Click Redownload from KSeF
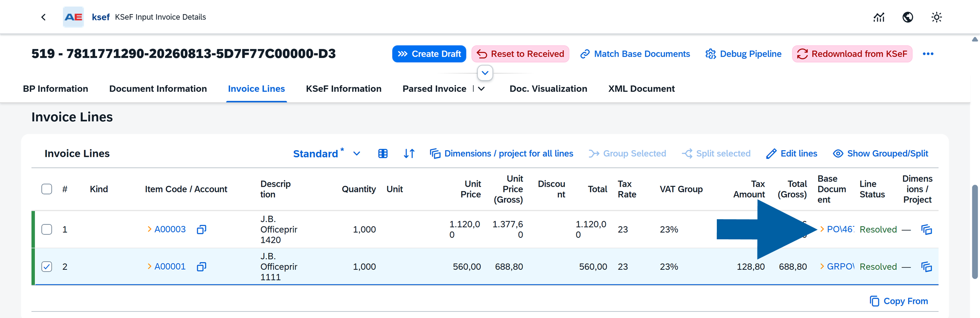 pyautogui.click(x=852, y=54)
